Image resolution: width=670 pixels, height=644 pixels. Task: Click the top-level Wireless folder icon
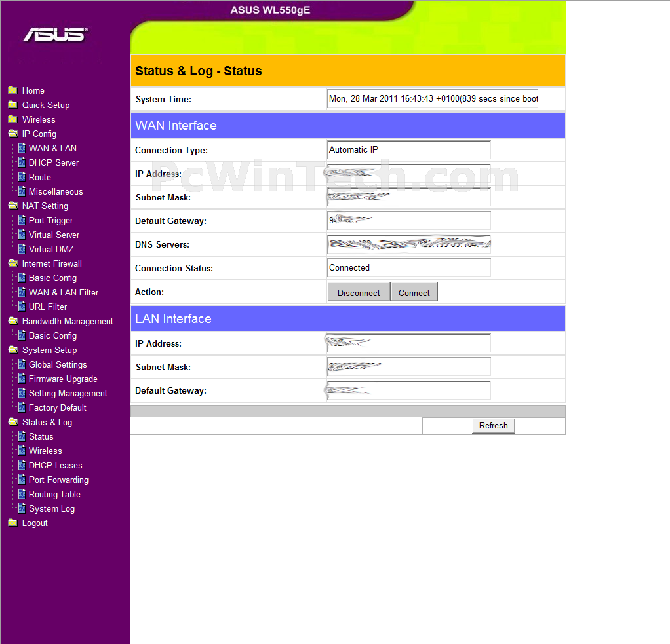click(x=13, y=119)
